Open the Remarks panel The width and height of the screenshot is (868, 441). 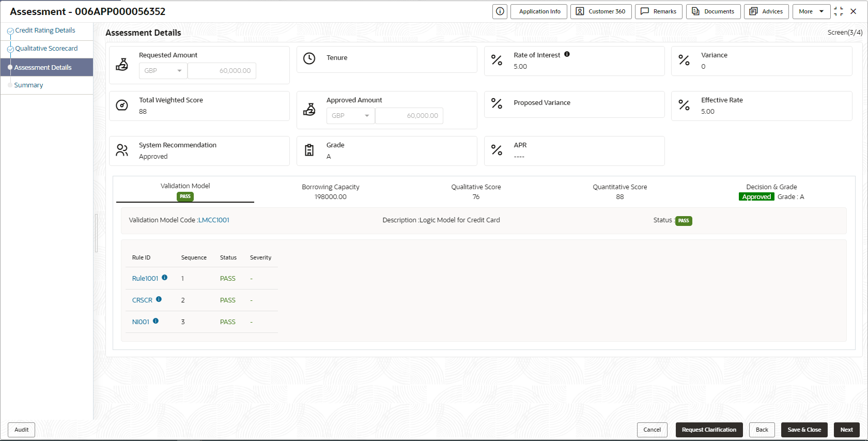pos(659,11)
